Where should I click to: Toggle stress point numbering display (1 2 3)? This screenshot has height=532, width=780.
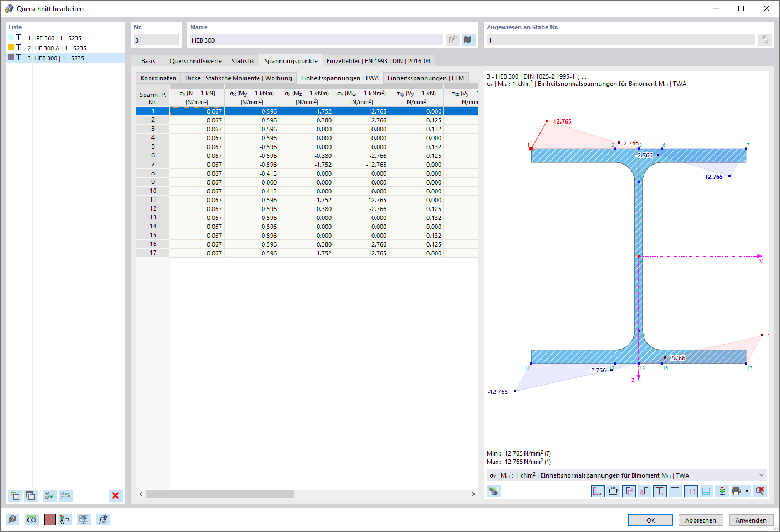(x=691, y=491)
